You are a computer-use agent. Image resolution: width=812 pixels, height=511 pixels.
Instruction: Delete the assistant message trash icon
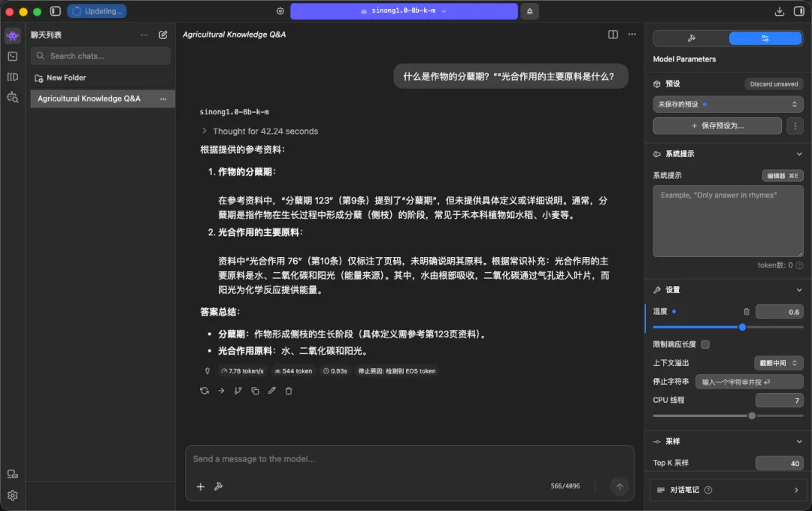pyautogui.click(x=289, y=391)
